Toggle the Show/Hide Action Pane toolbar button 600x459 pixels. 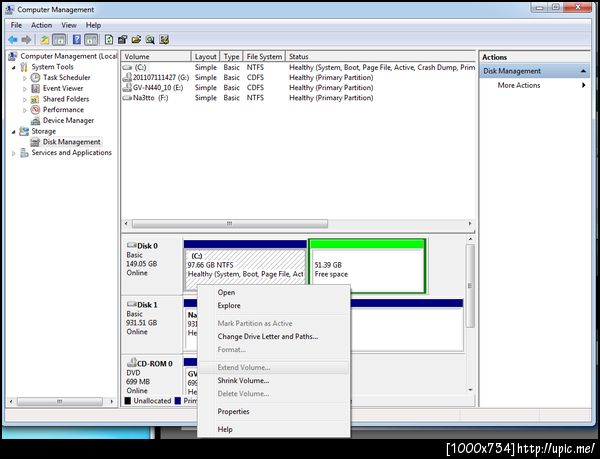91,39
